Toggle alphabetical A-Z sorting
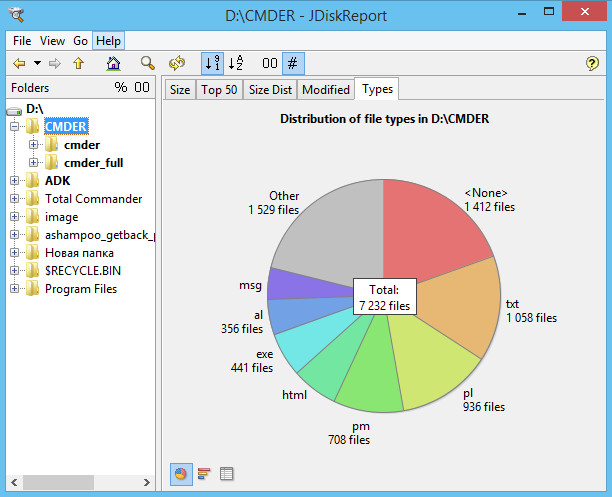Viewport: 612px width, 497px height. click(236, 63)
